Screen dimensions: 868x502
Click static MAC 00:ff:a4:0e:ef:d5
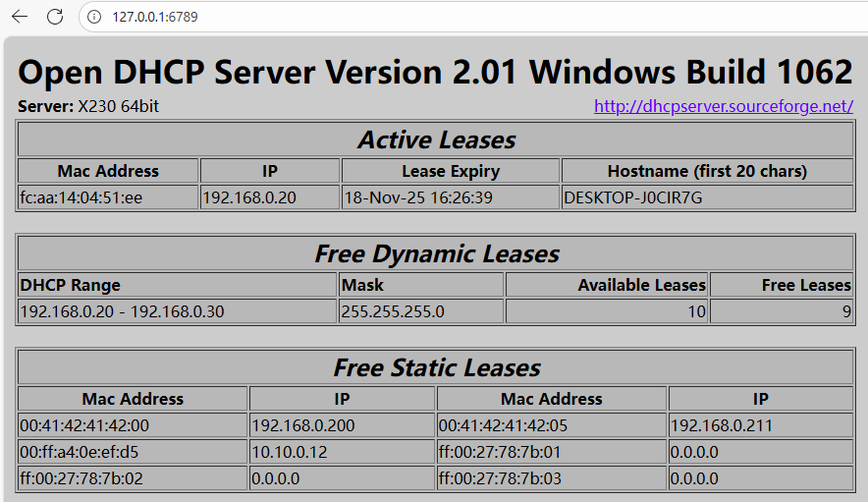[80, 452]
